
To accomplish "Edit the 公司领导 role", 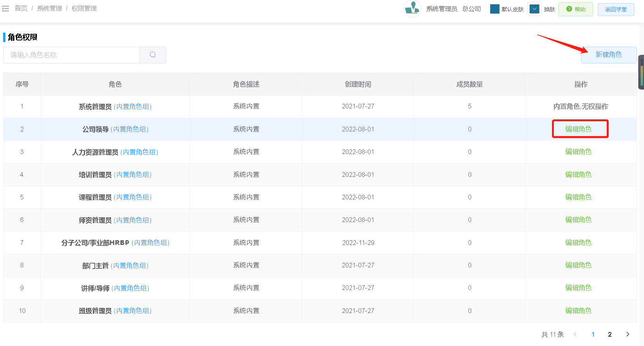I will click(x=578, y=129).
